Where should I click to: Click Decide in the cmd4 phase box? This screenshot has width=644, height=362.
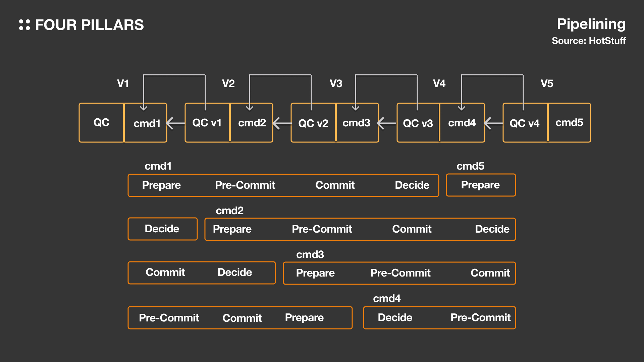tap(395, 318)
